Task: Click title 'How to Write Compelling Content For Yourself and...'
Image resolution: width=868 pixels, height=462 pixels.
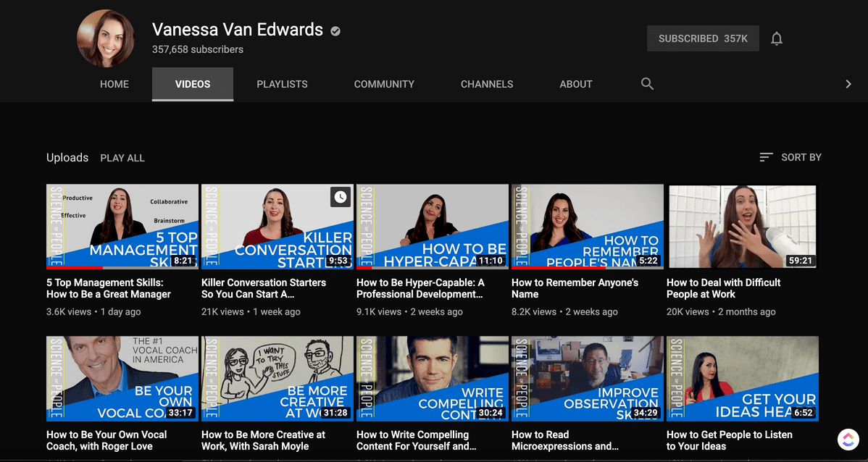Action: [x=417, y=440]
